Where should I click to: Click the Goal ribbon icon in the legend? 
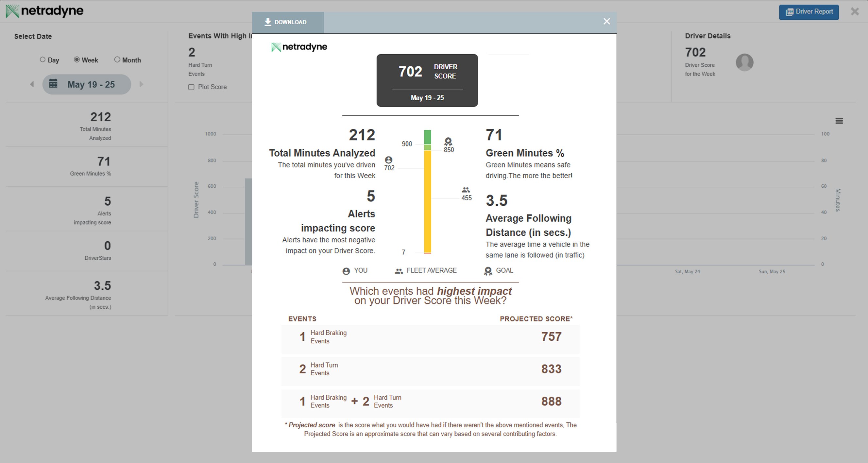pyautogui.click(x=488, y=271)
